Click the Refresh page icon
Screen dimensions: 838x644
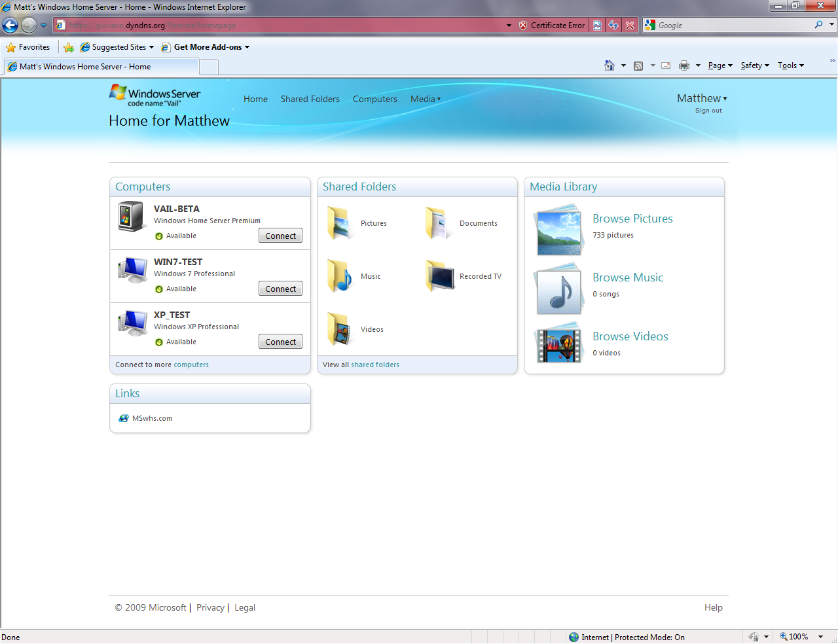point(613,26)
